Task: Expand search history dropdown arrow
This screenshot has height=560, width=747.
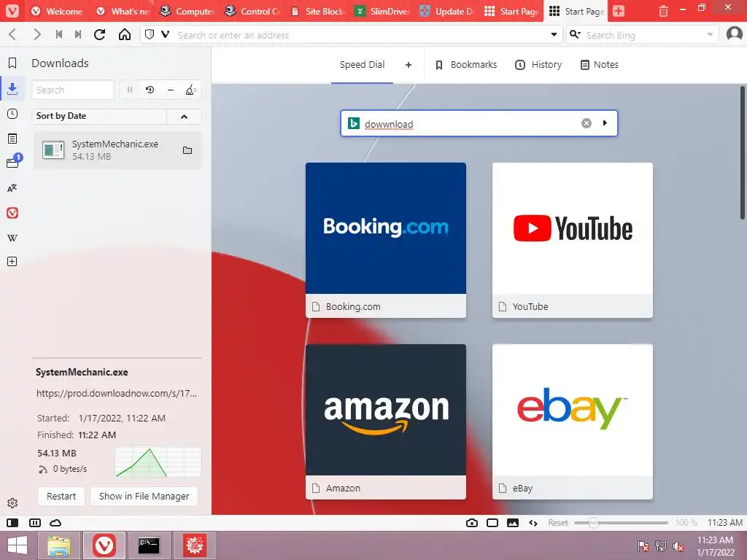Action: [x=710, y=34]
